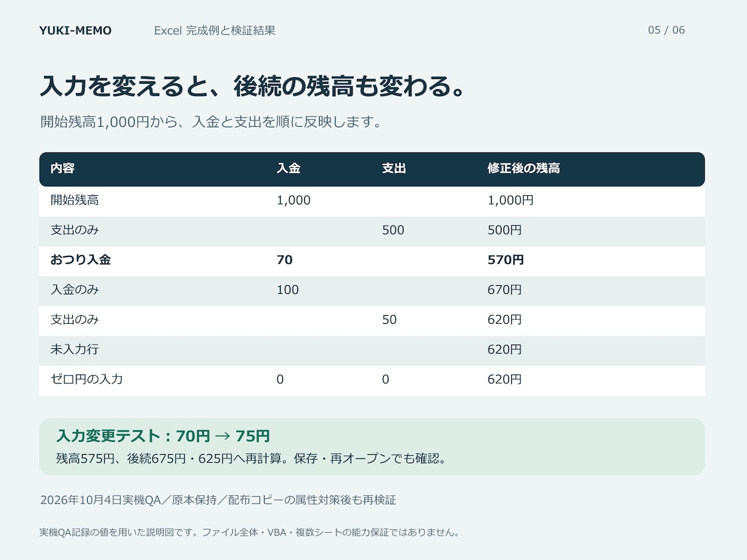Click the bold 70 deposit value
The height and width of the screenshot is (560, 747).
285,260
